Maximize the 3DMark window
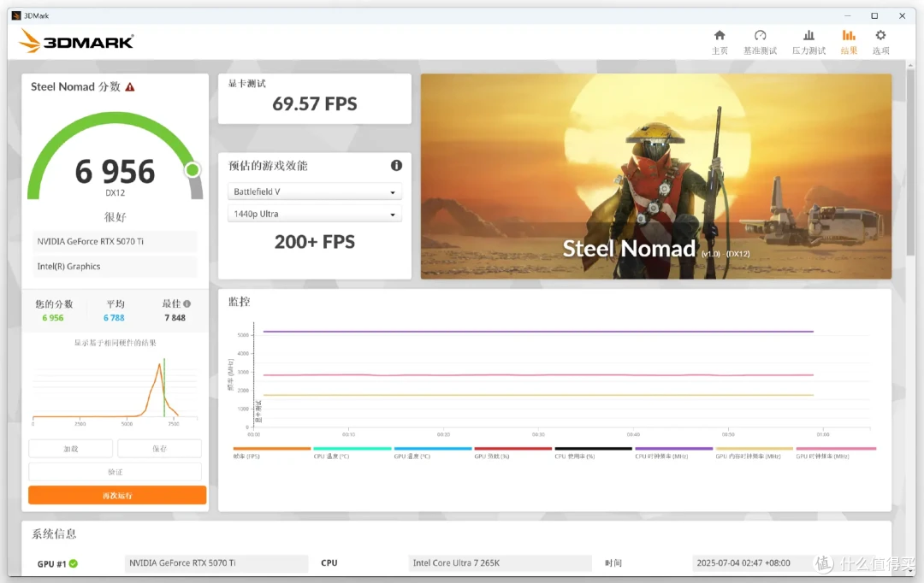Viewport: 924px width, 583px height. (874, 16)
